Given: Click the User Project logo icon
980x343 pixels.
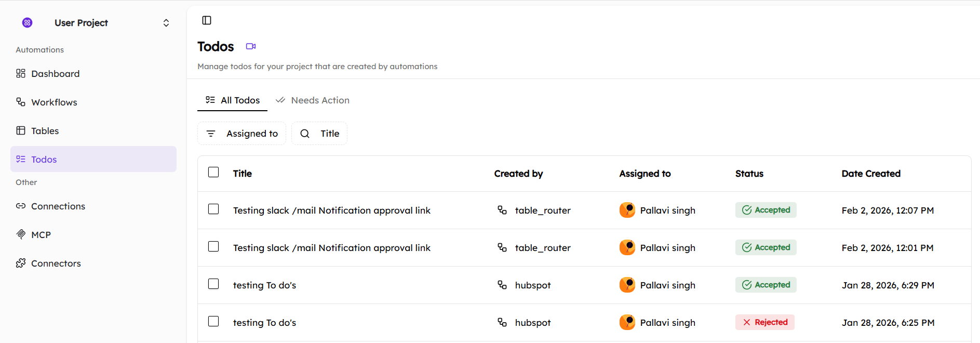Looking at the screenshot, I should [28, 22].
